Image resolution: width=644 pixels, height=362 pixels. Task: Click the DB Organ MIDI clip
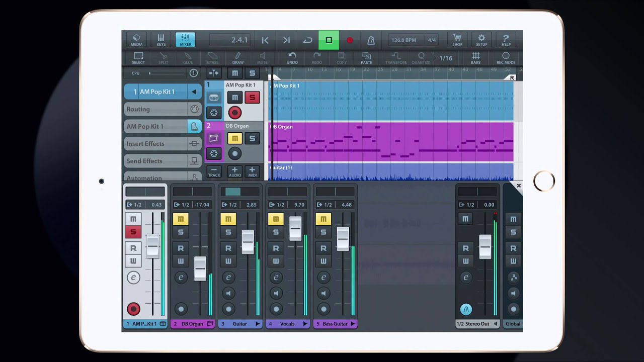point(391,141)
